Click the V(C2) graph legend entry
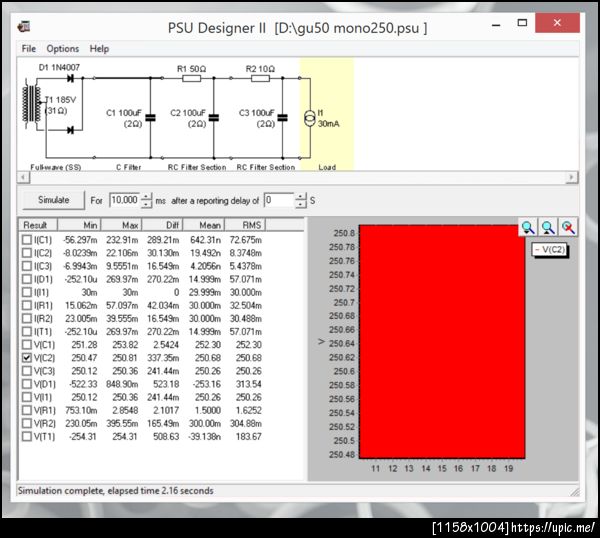The height and width of the screenshot is (538, 600). pos(550,250)
